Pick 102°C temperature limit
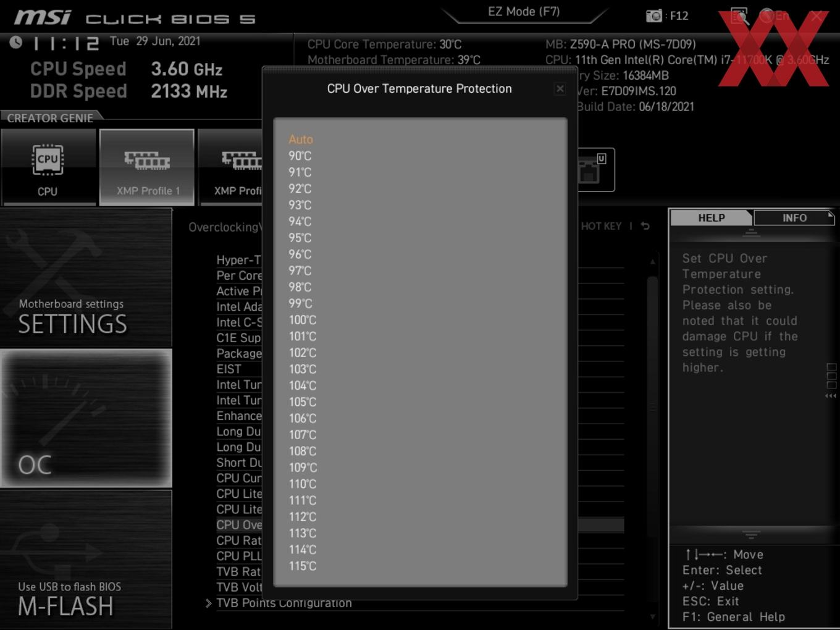This screenshot has height=630, width=840. click(x=303, y=353)
